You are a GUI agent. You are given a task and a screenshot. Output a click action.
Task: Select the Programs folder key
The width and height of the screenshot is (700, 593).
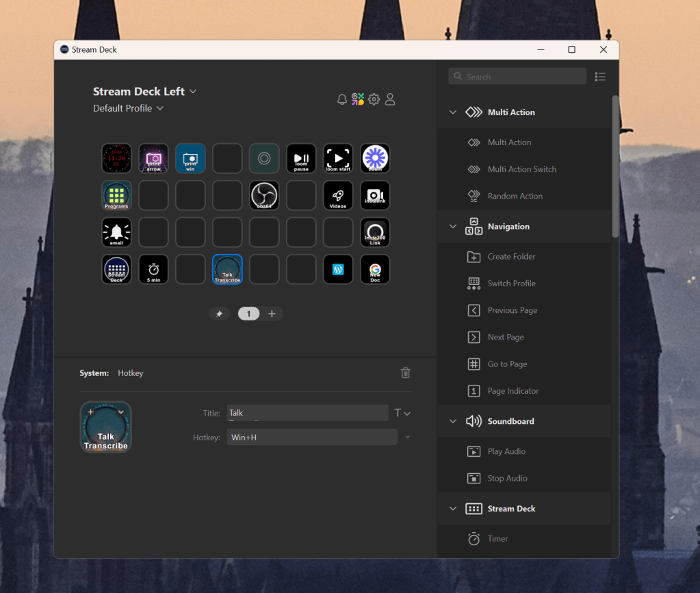coord(116,195)
